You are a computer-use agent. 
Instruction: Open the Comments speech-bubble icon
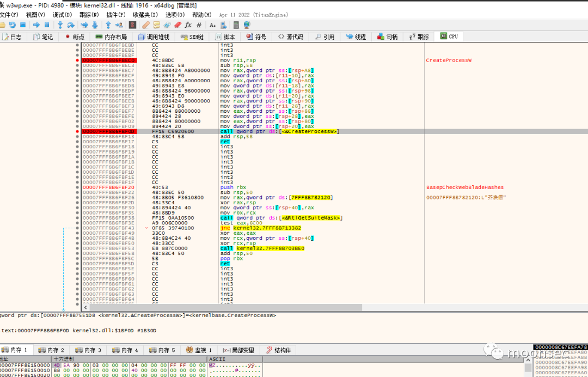click(156, 25)
